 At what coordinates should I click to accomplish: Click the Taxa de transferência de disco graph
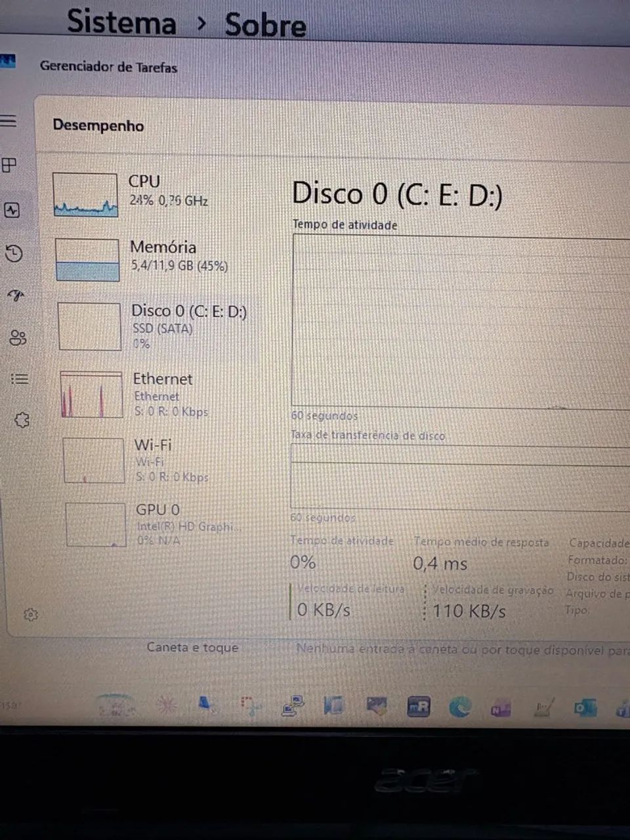(460, 477)
